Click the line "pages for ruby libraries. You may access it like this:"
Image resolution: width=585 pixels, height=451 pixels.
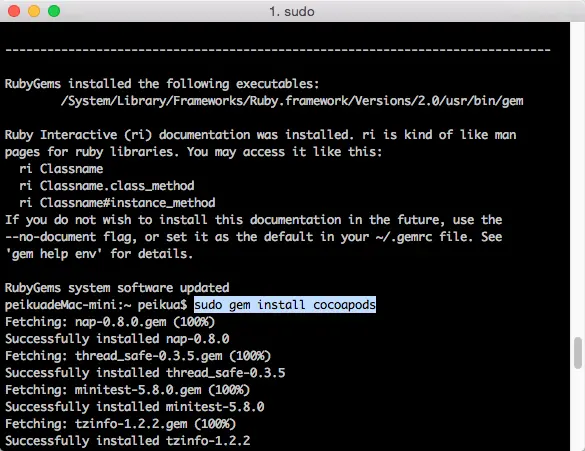coord(194,152)
